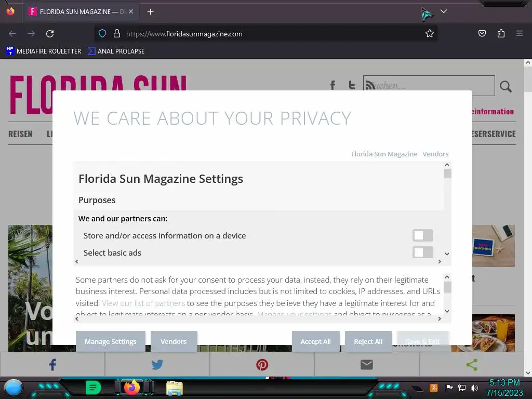
Task: Open View our list of partners link
Action: point(143,303)
